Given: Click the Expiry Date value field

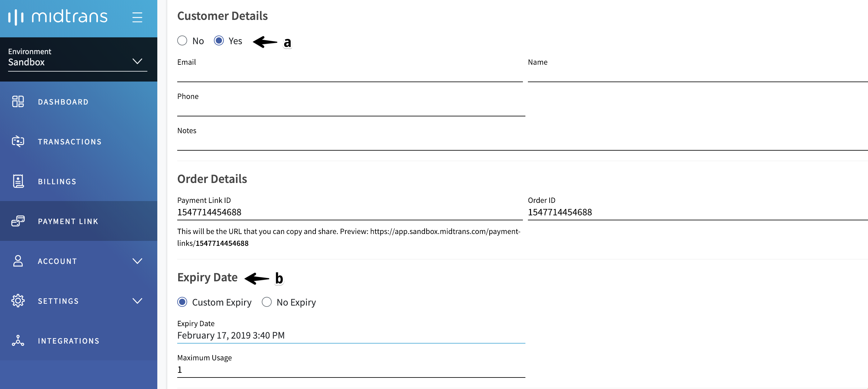Looking at the screenshot, I should point(351,335).
